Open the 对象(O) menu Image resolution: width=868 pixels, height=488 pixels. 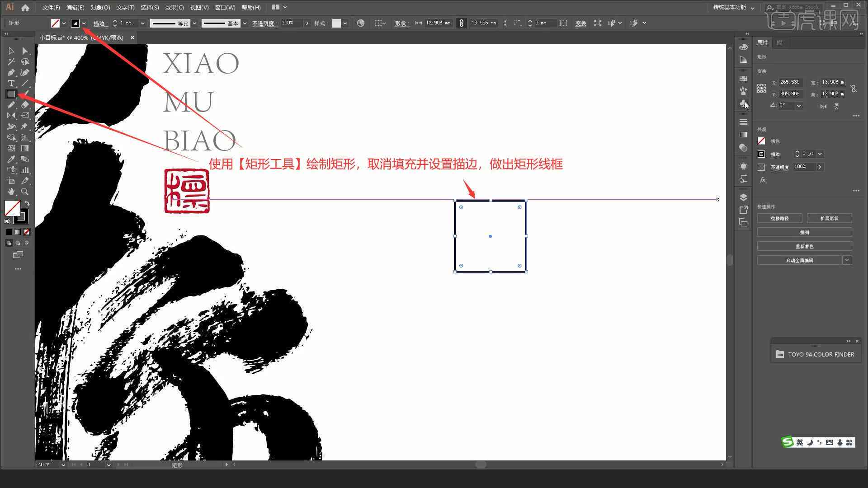coord(100,8)
